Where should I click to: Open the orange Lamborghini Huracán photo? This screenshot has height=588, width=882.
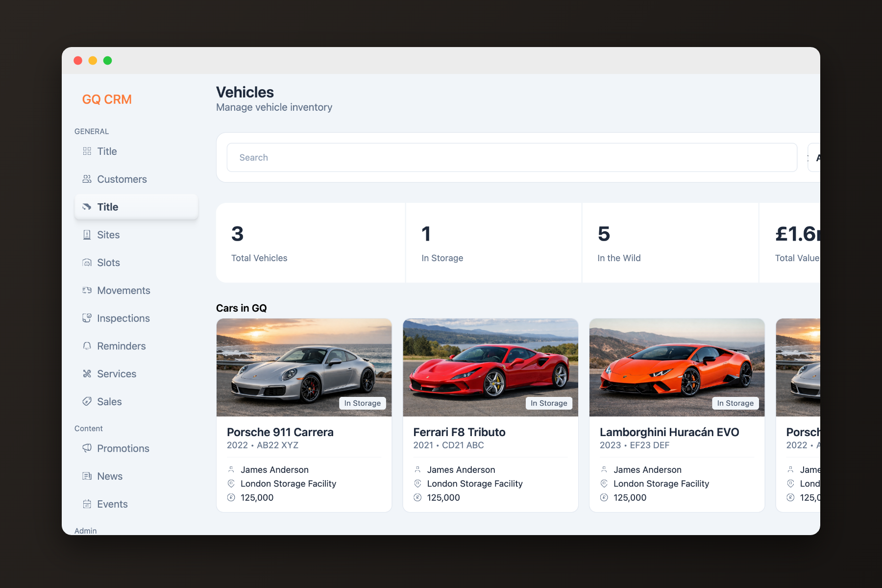coord(677,367)
